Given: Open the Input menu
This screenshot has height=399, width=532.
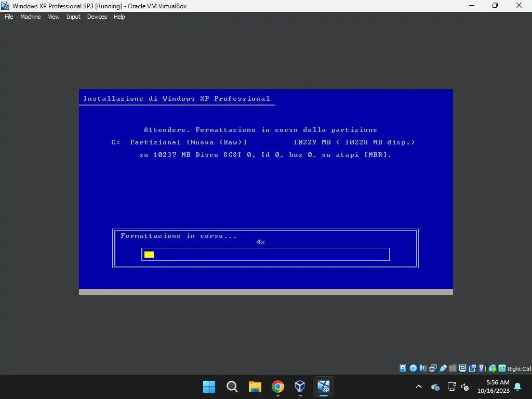Looking at the screenshot, I should (73, 17).
